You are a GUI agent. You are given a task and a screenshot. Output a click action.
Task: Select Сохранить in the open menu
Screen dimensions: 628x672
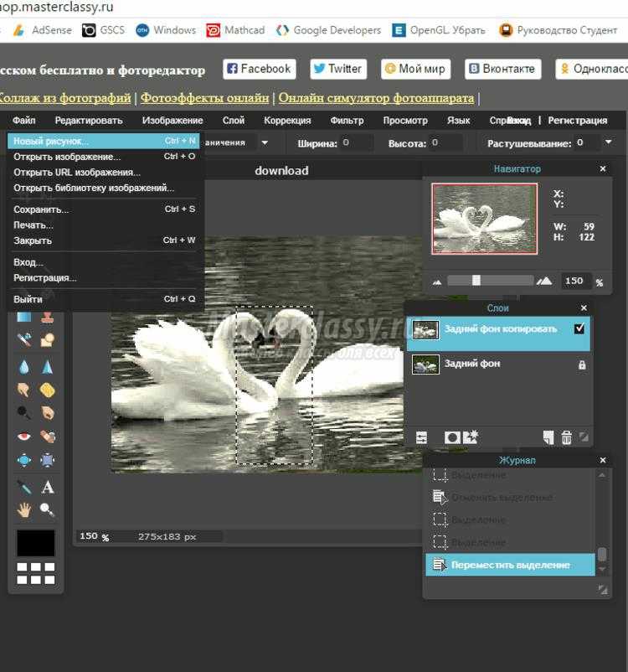(x=41, y=209)
